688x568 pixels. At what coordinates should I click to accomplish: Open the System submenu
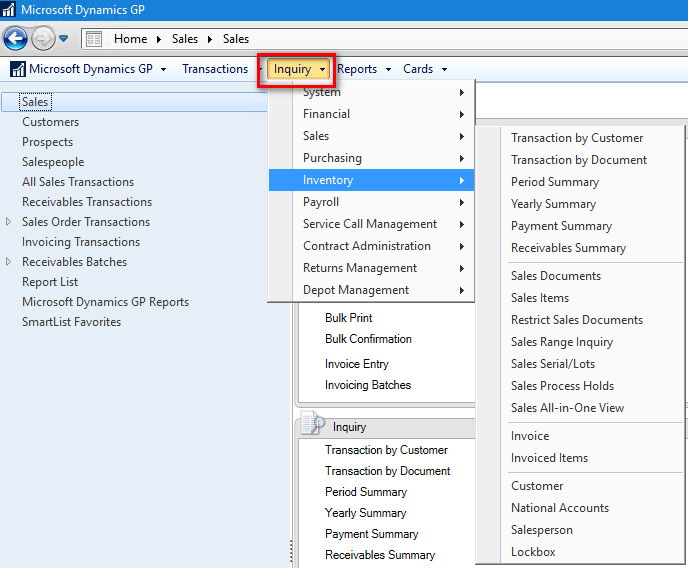click(x=372, y=92)
